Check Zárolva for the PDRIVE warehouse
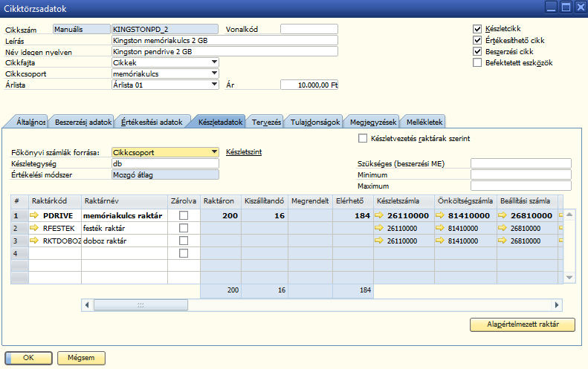588x369 pixels. pyautogui.click(x=184, y=215)
